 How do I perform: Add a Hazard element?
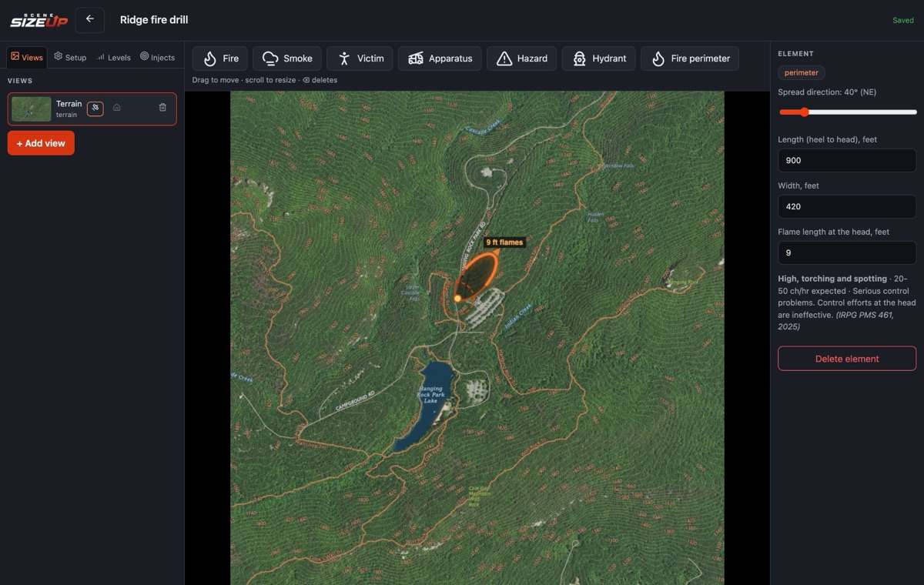[521, 58]
